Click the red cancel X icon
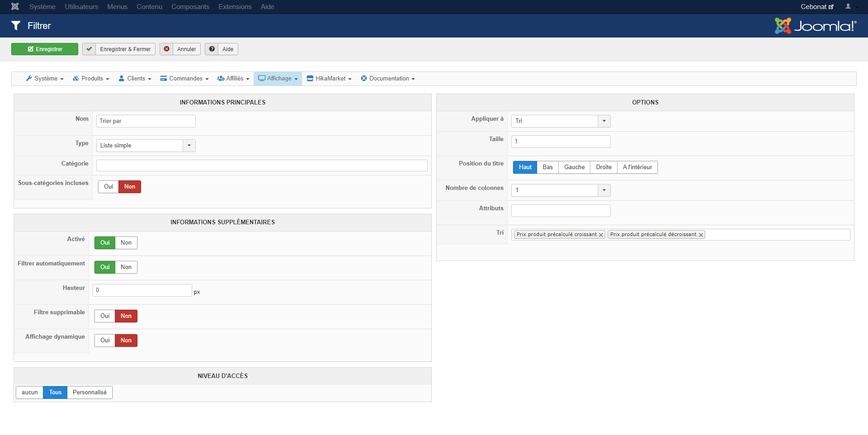The image size is (868, 435). pyautogui.click(x=166, y=49)
